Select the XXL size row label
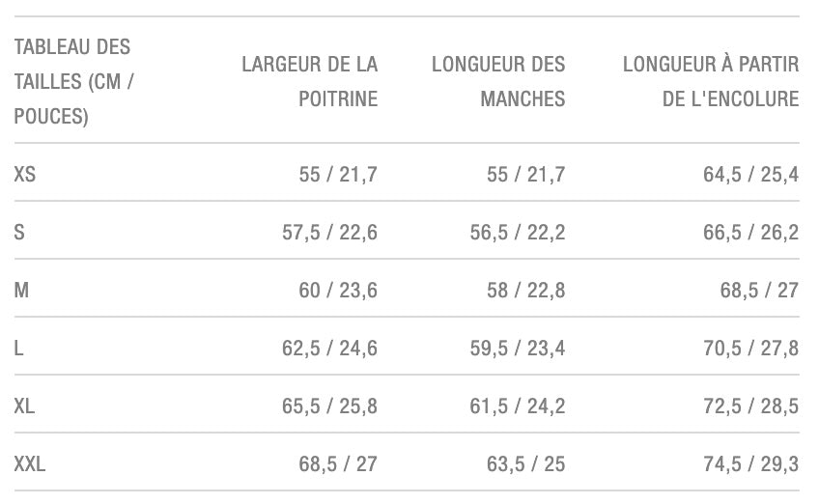Screen dimensions: 819x504 point(30,463)
